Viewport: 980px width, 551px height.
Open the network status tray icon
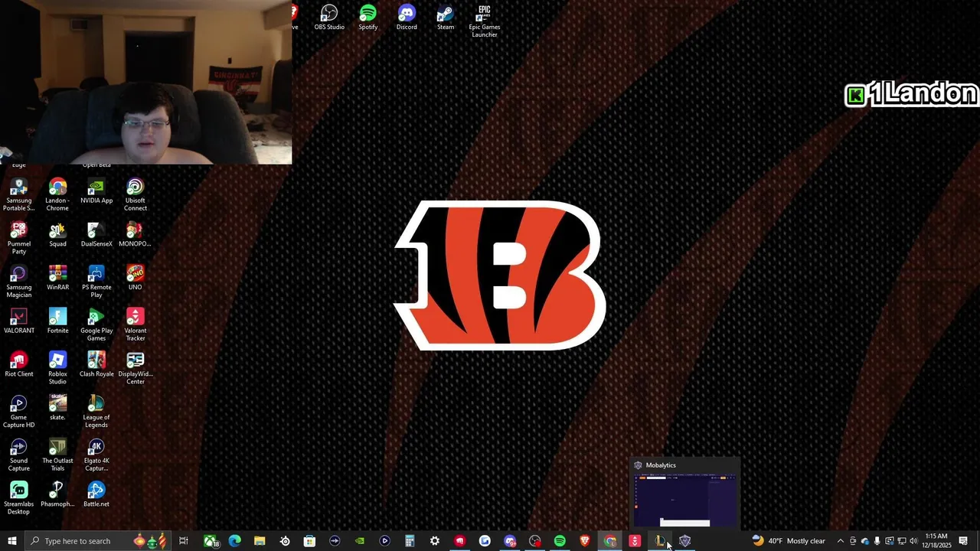(x=901, y=541)
